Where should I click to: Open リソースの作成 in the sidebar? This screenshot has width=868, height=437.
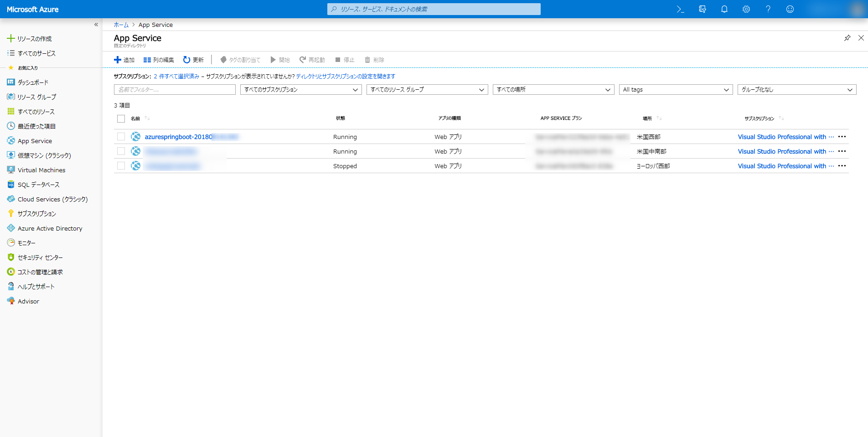pos(35,39)
